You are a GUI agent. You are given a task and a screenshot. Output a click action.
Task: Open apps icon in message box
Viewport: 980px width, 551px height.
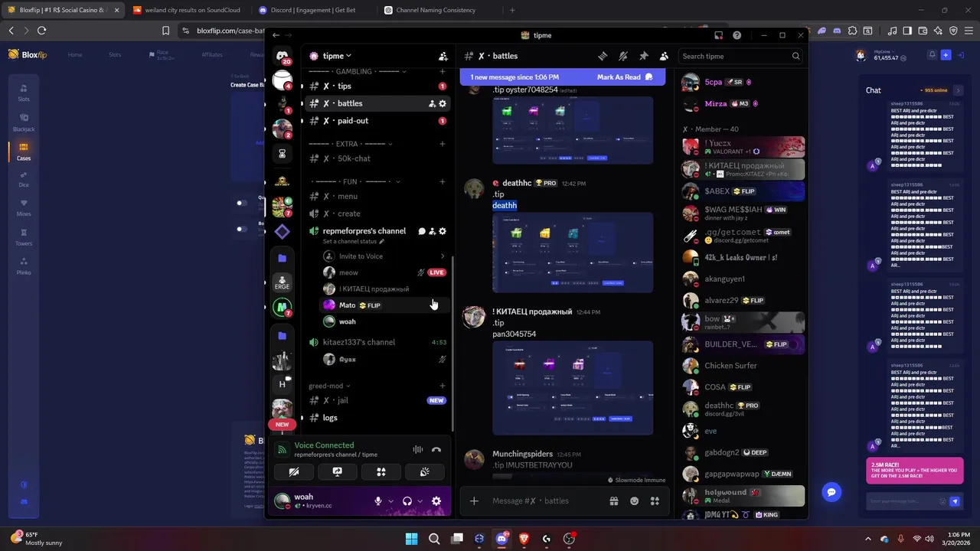[655, 500]
